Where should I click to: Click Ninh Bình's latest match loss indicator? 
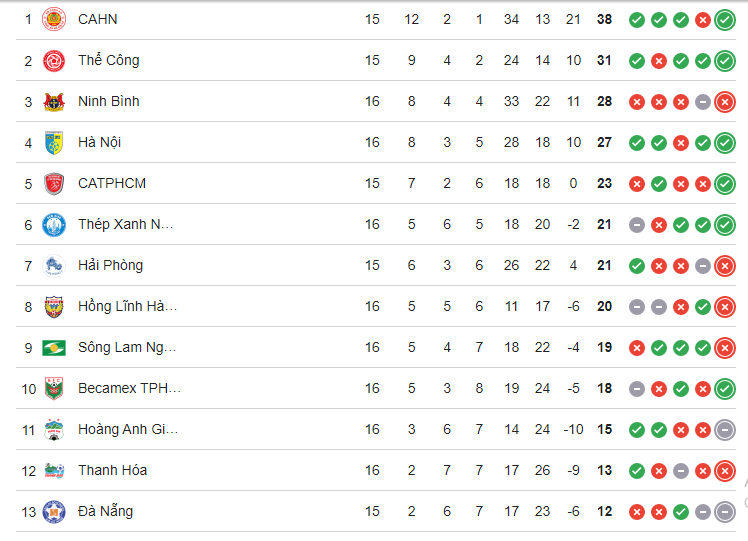pyautogui.click(x=725, y=101)
